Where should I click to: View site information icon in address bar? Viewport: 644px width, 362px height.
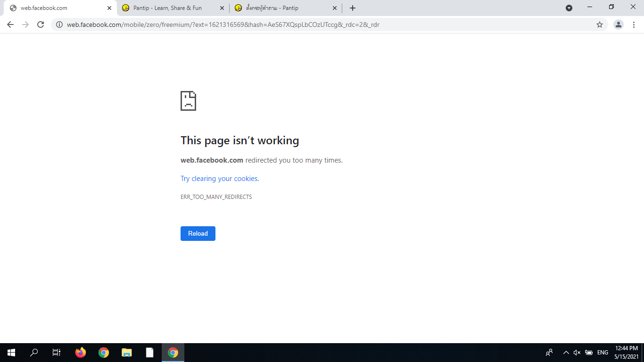pos(59,25)
